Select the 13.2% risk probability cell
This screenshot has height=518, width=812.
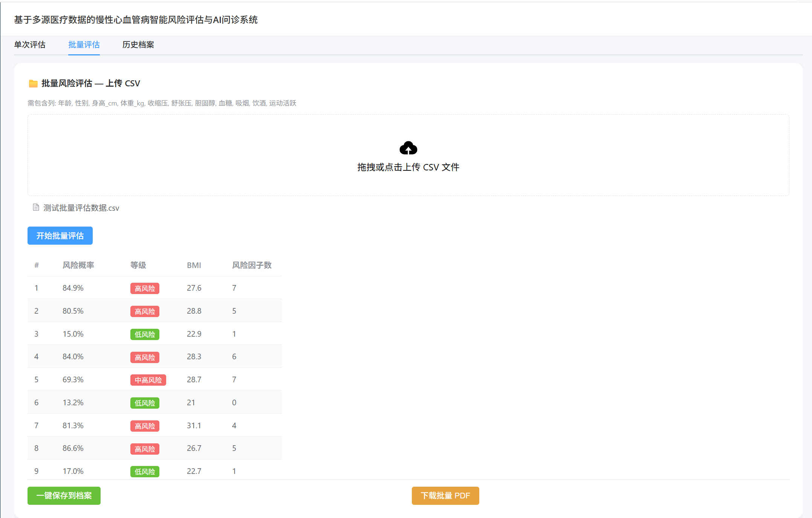point(73,403)
